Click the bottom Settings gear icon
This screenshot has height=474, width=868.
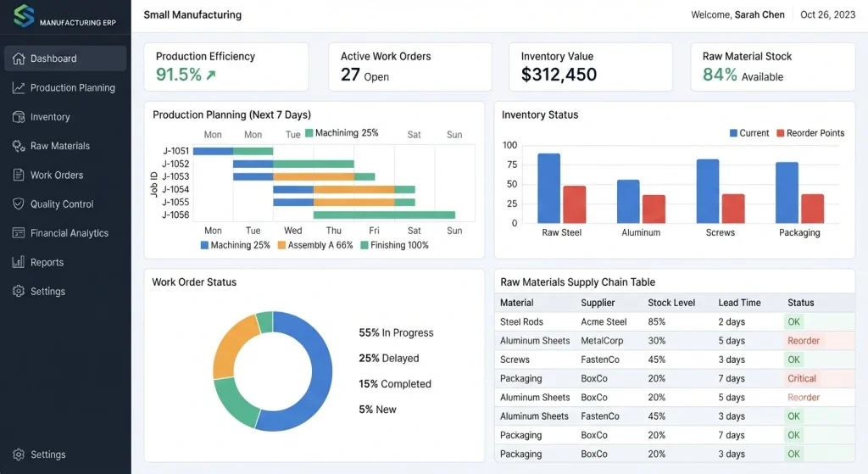point(19,454)
